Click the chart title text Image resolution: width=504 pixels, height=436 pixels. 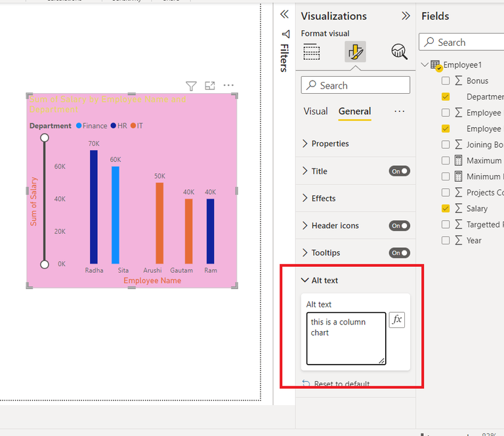pos(108,104)
